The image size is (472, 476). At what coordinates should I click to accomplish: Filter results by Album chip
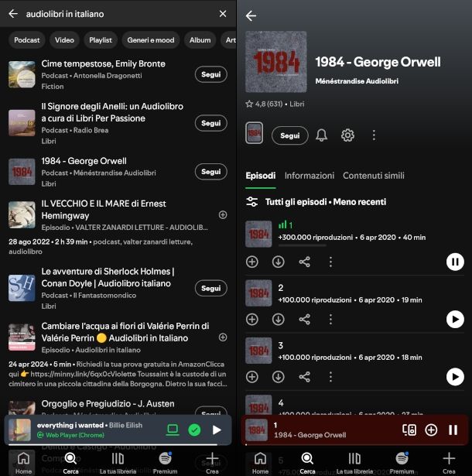tap(200, 40)
